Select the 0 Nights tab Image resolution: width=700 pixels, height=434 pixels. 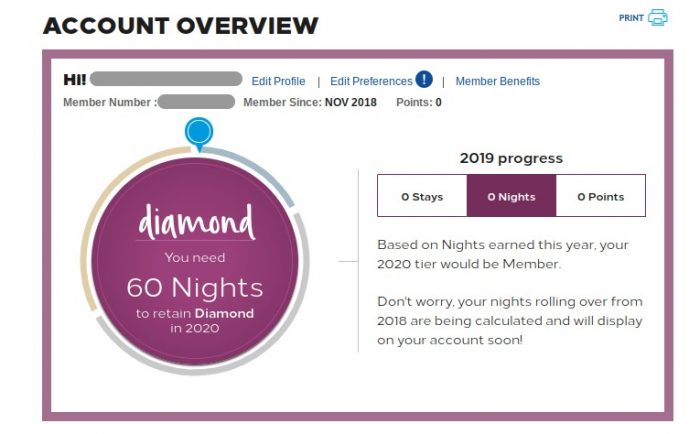coord(511,196)
